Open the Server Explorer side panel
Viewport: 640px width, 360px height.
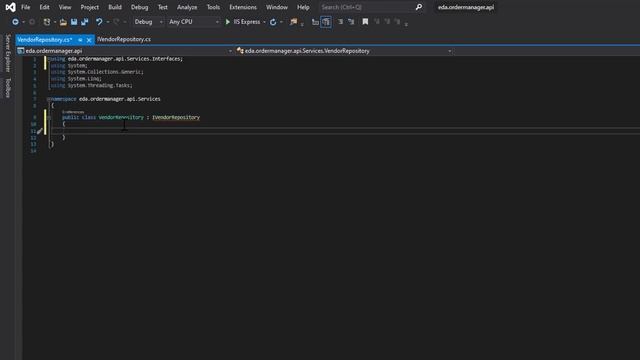pyautogui.click(x=8, y=53)
